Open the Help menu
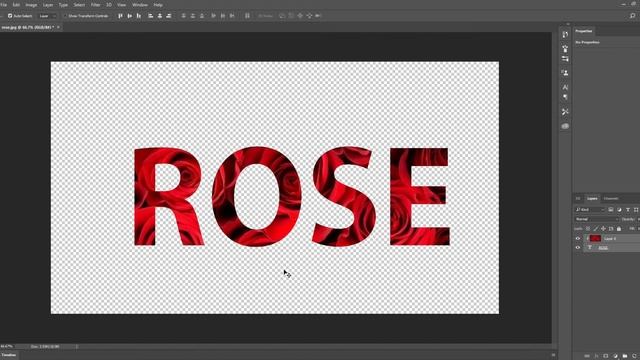 [158, 5]
